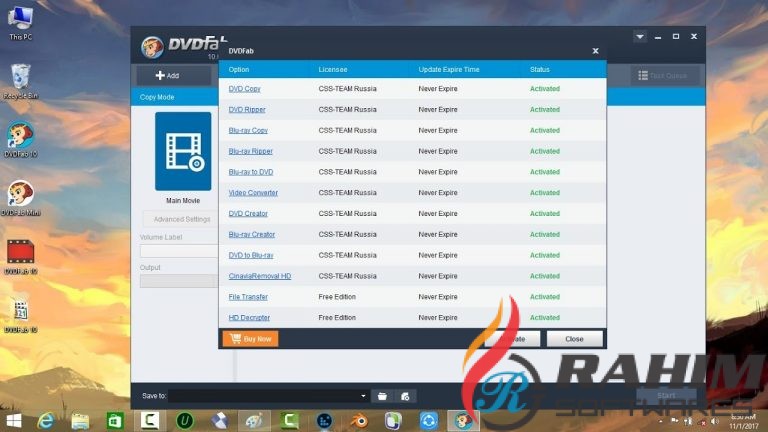Screen dimensions: 768x432
Task: Click Free Edition in the File Transfer row
Action: [x=337, y=297]
